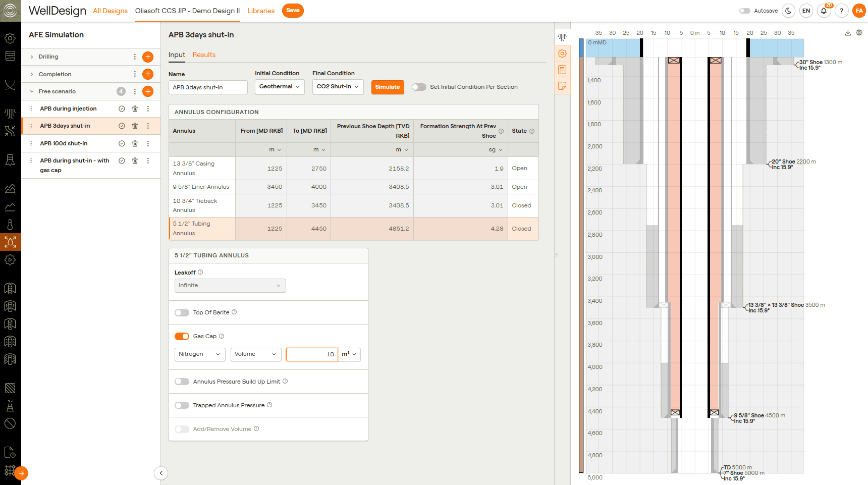This screenshot has width=868, height=485.
Task: Add a new Completion simulation
Action: (148, 74)
